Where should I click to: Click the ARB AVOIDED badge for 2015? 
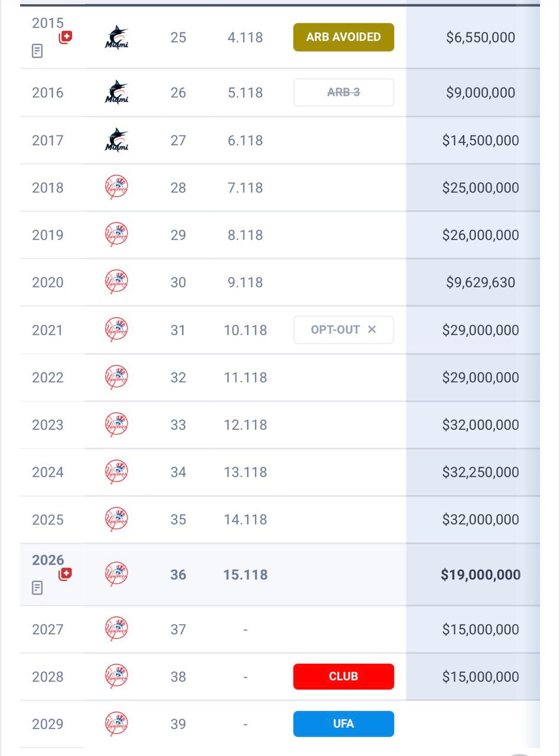[344, 37]
